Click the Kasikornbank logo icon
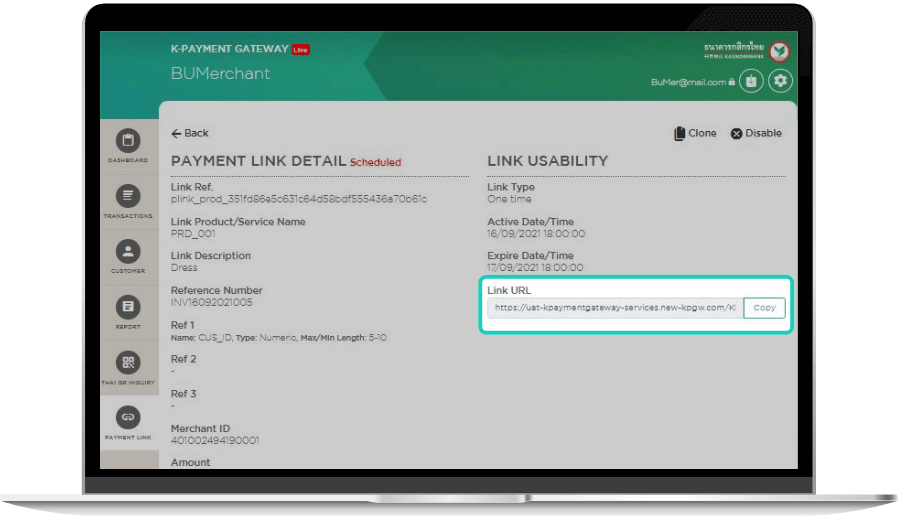Image resolution: width=898 pixels, height=516 pixels. click(x=780, y=51)
